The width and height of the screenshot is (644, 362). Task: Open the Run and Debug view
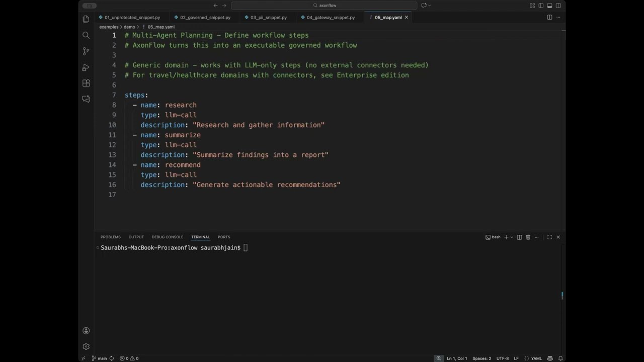pos(86,67)
